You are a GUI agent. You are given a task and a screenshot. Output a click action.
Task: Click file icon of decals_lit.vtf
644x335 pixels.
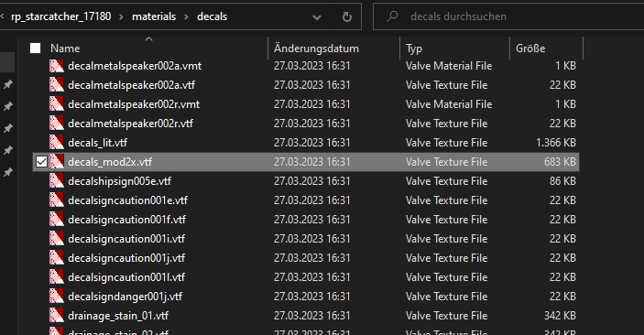[x=57, y=143]
